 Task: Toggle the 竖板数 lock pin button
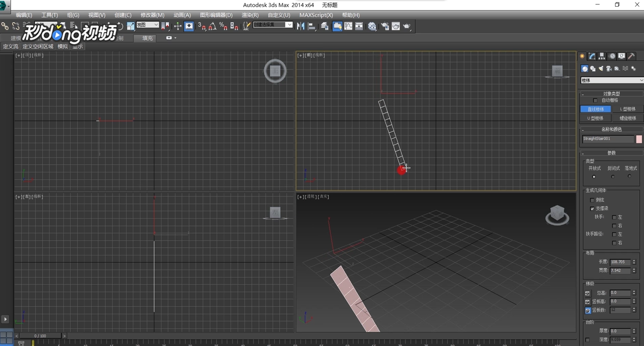click(588, 310)
